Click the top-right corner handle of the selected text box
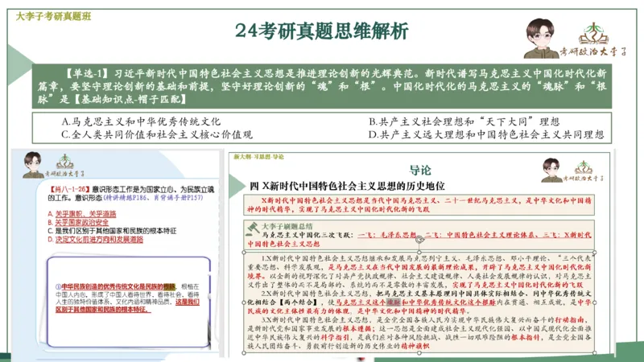The image size is (644, 362). 594,253
